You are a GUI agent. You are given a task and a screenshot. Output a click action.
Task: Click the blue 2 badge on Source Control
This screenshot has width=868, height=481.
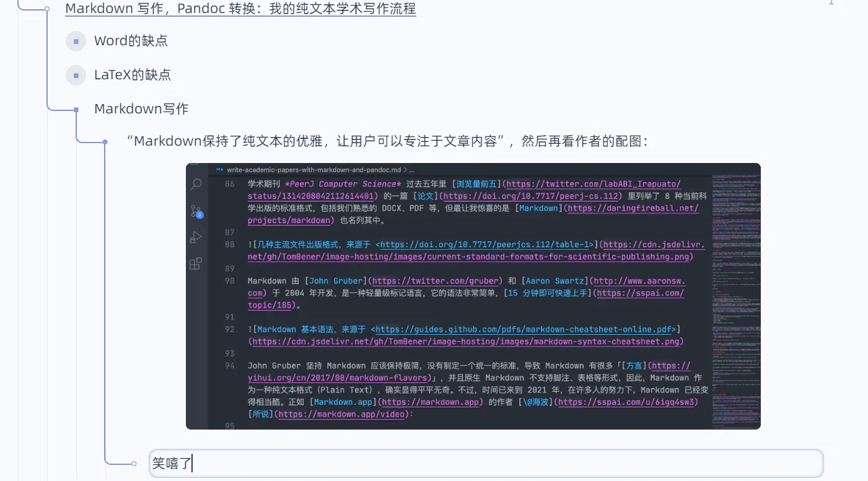coord(199,215)
